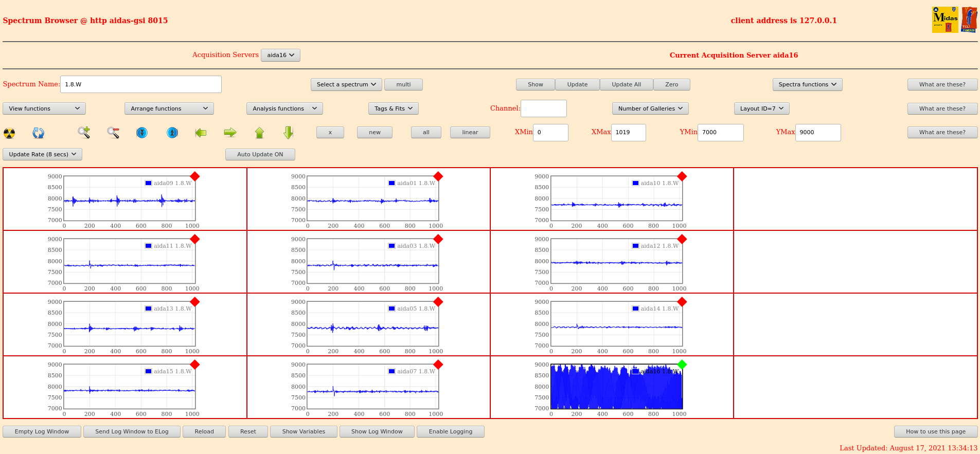This screenshot has width=980, height=454.
Task: Toggle the linear scale button
Action: 470,133
